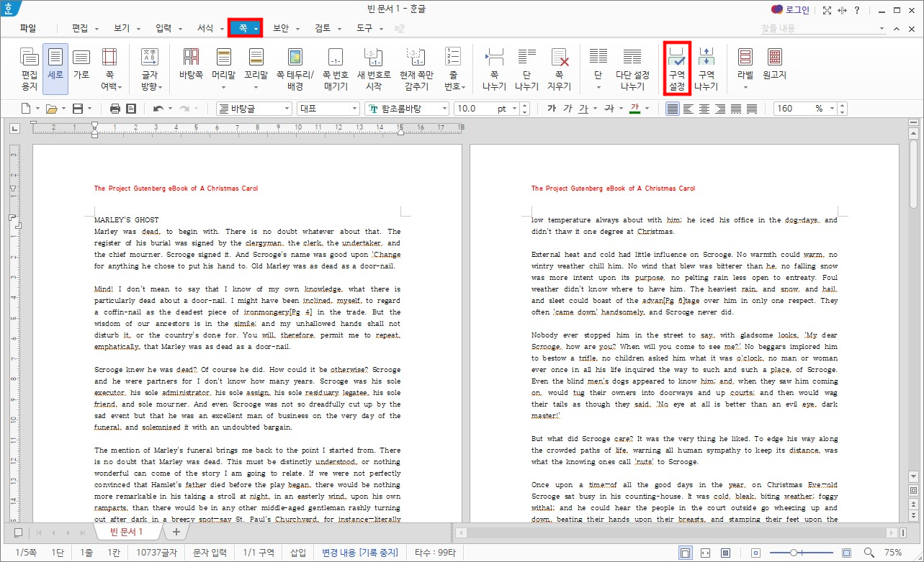The height and width of the screenshot is (562, 924).
Task: Click the font color 가 swatch
Action: coord(634,109)
